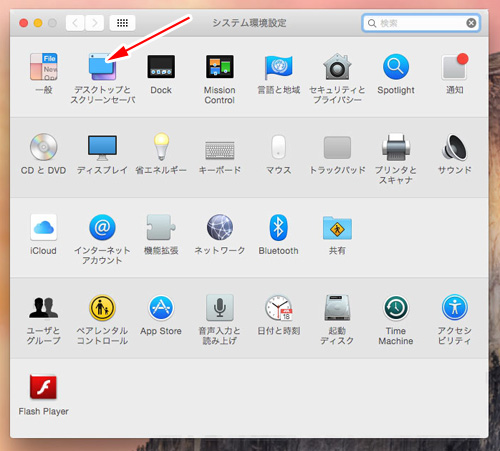Open 通知 (Notifications) preferences
This screenshot has height=451, width=500.
pyautogui.click(x=454, y=67)
